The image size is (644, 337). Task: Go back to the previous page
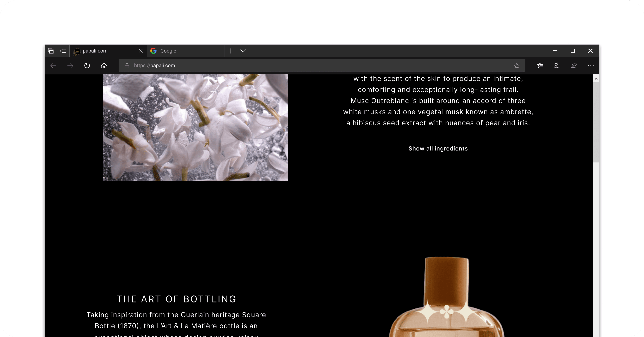click(53, 66)
